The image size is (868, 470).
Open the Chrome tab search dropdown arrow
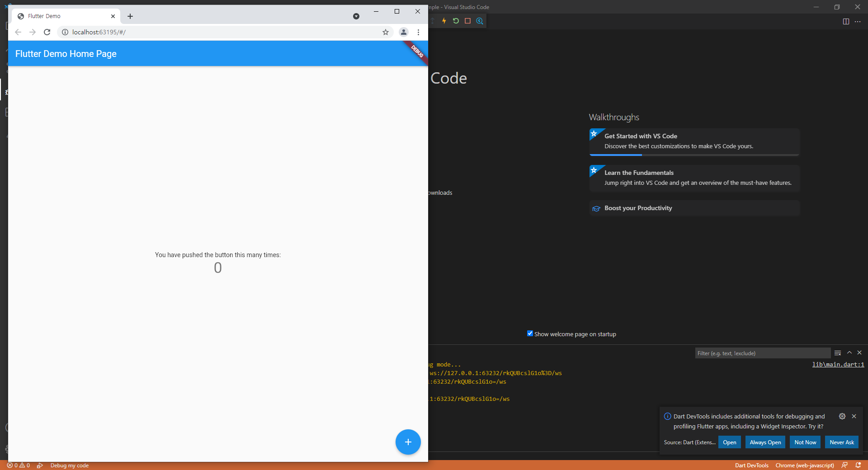356,16
